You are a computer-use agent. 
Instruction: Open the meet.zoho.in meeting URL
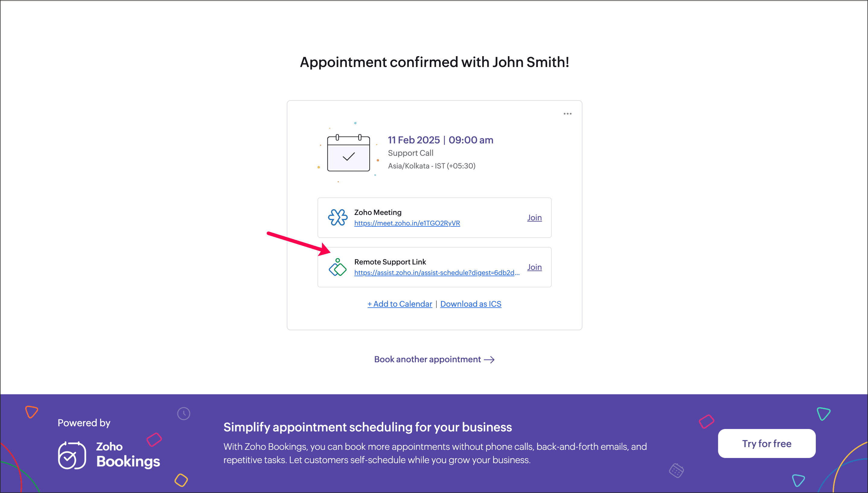[407, 223]
